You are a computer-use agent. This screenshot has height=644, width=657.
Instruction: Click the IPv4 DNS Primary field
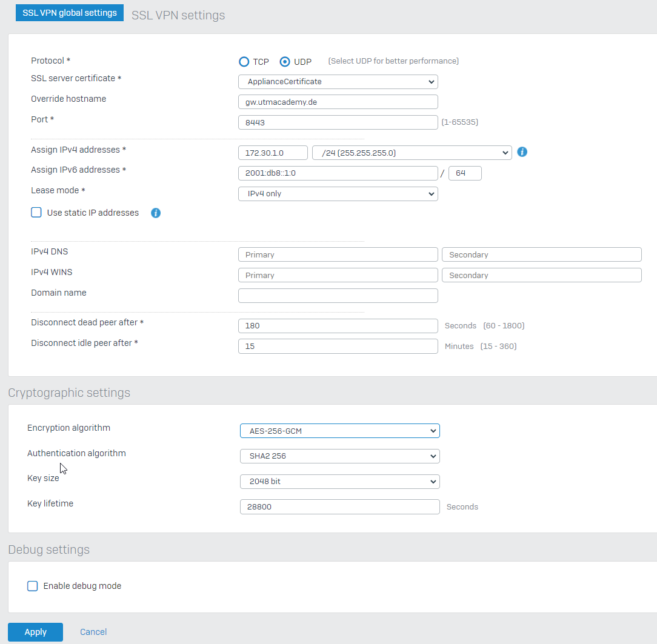click(x=338, y=254)
